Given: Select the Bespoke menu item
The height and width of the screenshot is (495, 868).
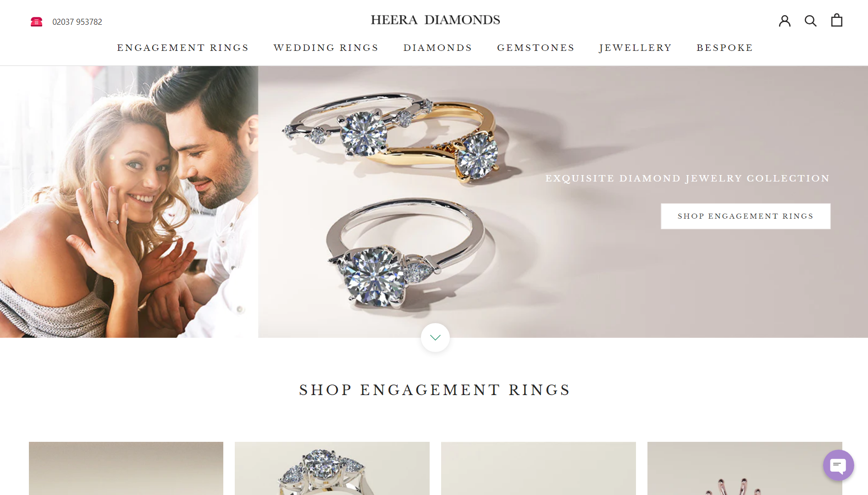Looking at the screenshot, I should point(725,48).
